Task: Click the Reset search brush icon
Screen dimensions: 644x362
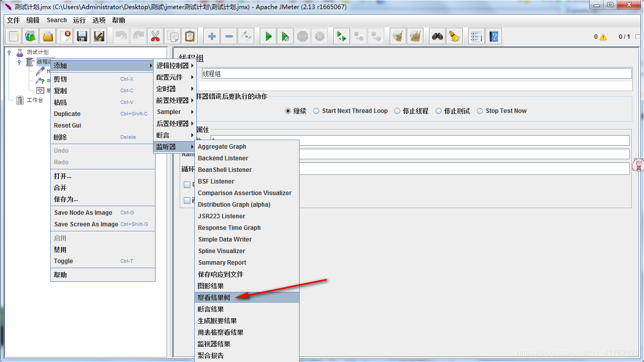Action: click(x=455, y=36)
